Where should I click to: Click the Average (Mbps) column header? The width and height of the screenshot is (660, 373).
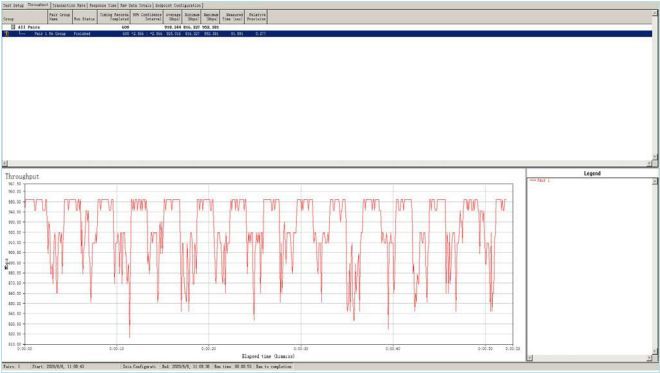pyautogui.click(x=173, y=17)
